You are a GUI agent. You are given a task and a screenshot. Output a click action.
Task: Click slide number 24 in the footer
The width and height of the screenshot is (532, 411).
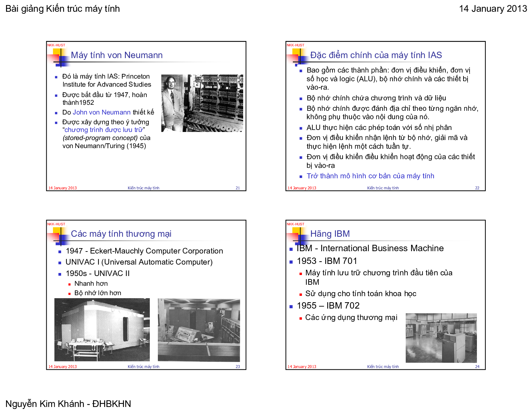coord(477,367)
